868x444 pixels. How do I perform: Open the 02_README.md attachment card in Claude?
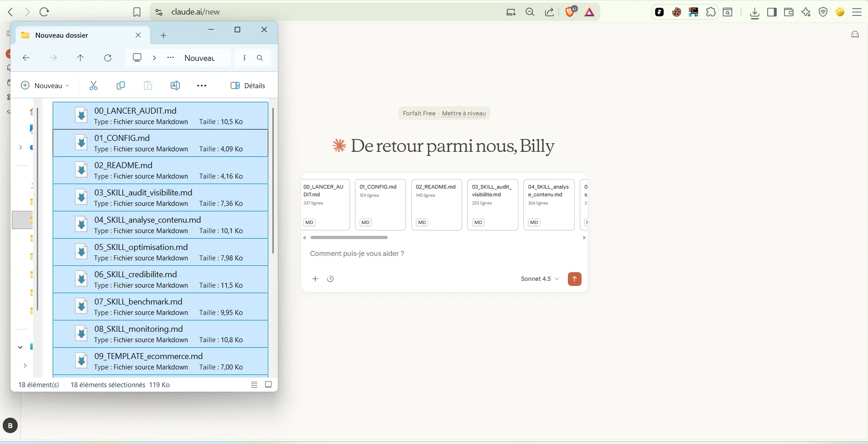tap(437, 205)
